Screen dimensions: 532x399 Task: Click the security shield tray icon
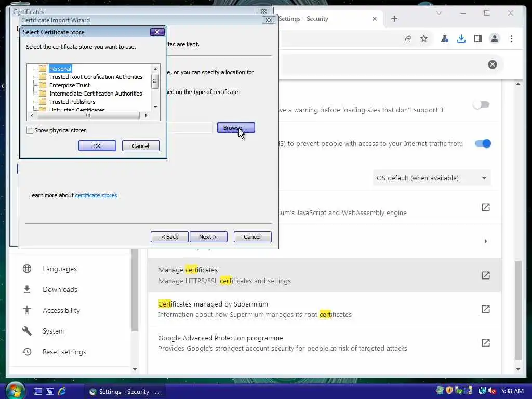(x=449, y=391)
